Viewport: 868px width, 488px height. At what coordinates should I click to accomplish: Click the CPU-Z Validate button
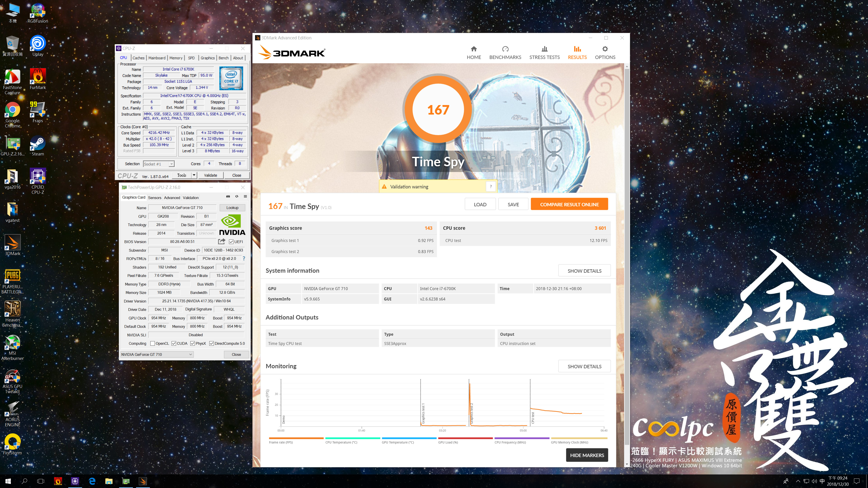(x=211, y=175)
